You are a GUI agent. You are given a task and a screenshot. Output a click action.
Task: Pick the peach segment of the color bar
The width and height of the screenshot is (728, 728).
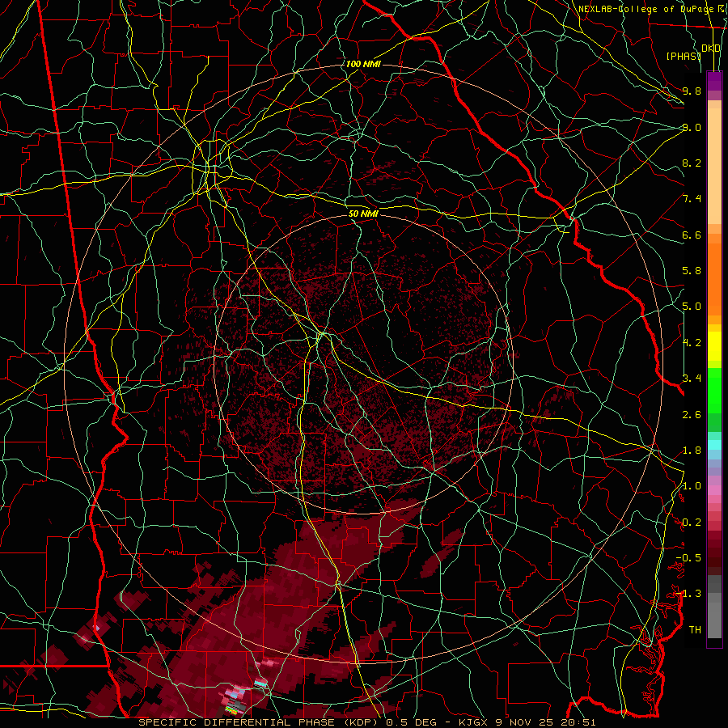pyautogui.click(x=714, y=166)
